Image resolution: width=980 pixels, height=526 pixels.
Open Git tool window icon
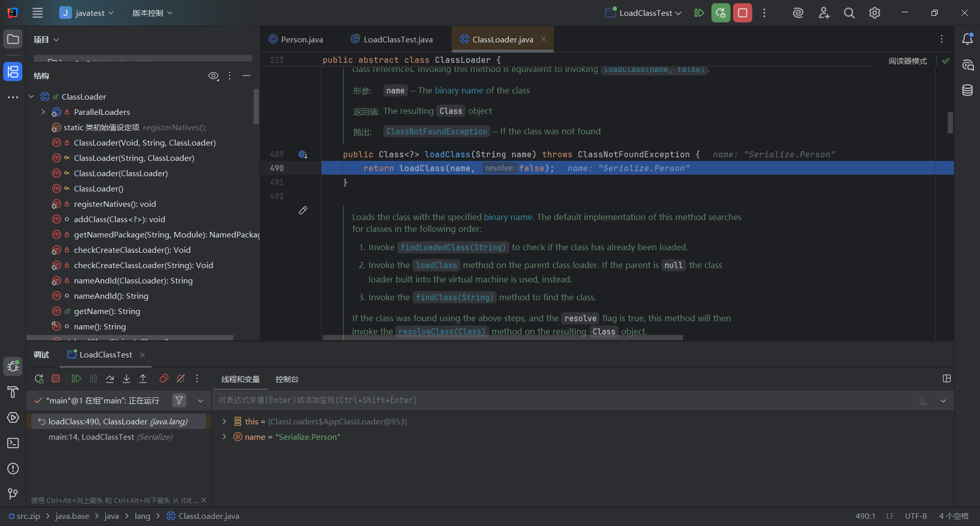(x=13, y=494)
